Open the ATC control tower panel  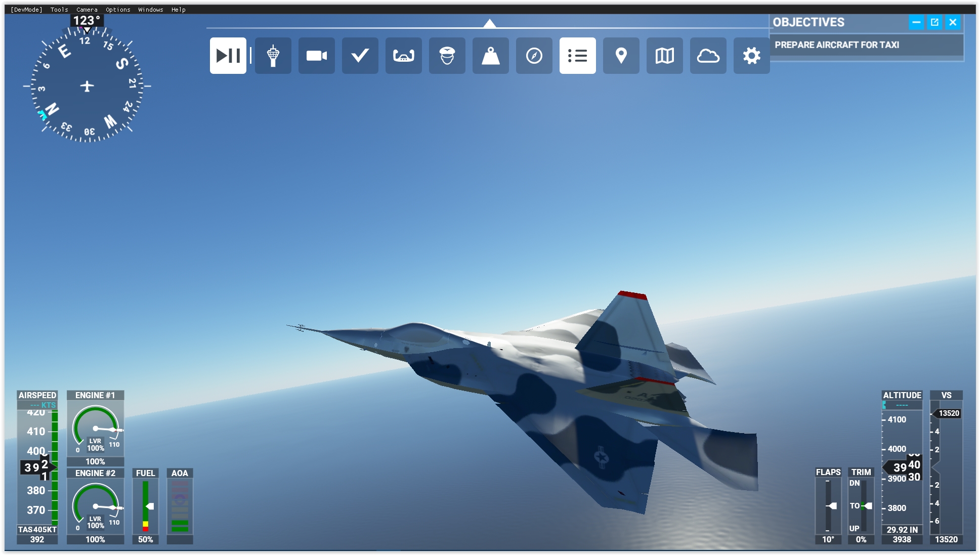click(x=273, y=56)
